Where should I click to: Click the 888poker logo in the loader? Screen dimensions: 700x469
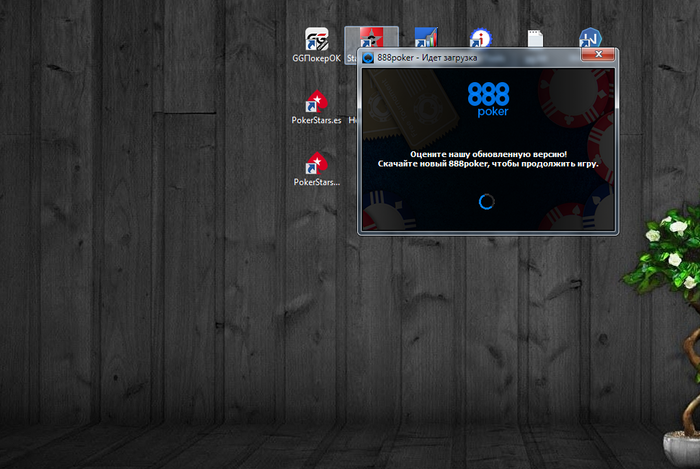point(488,99)
